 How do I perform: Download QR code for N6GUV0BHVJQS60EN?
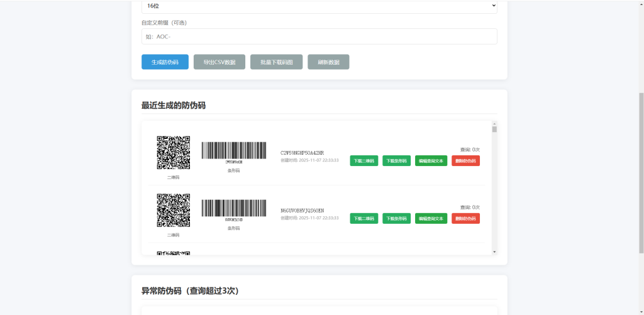[x=364, y=218]
